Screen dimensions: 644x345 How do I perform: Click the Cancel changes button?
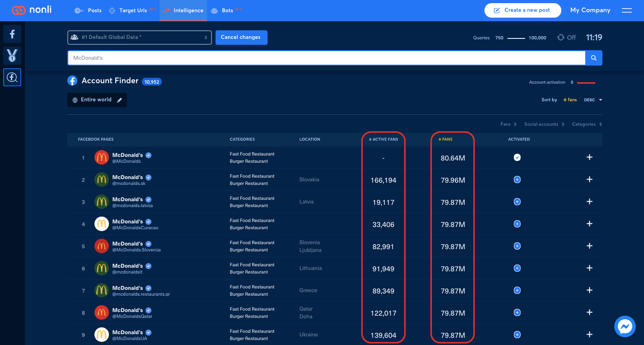pyautogui.click(x=241, y=38)
